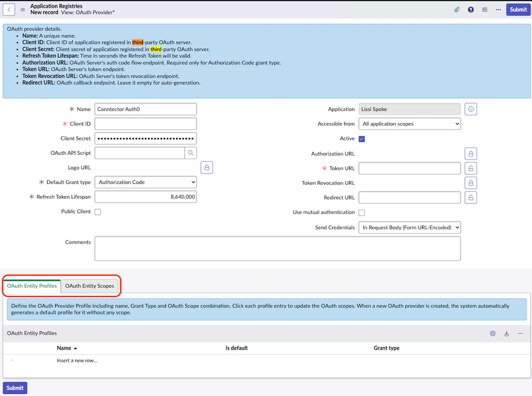Click the back arrow button in header

pyautogui.click(x=9, y=10)
